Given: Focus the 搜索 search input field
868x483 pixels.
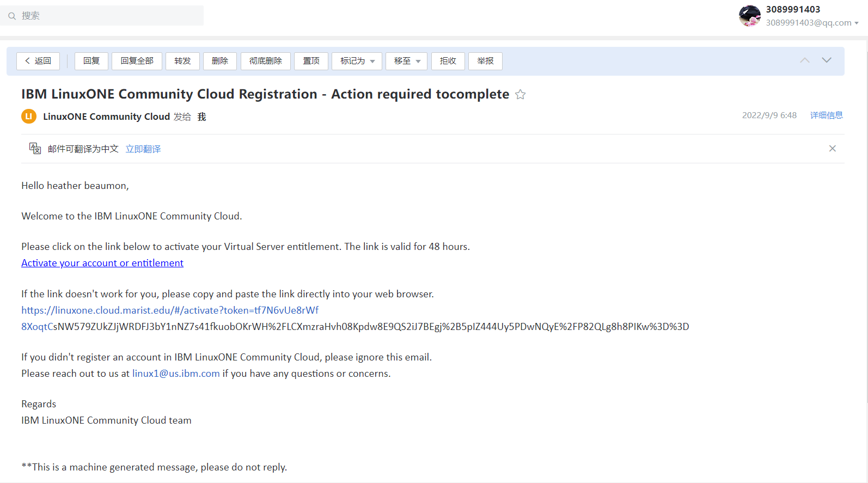Looking at the screenshot, I should click(102, 16).
